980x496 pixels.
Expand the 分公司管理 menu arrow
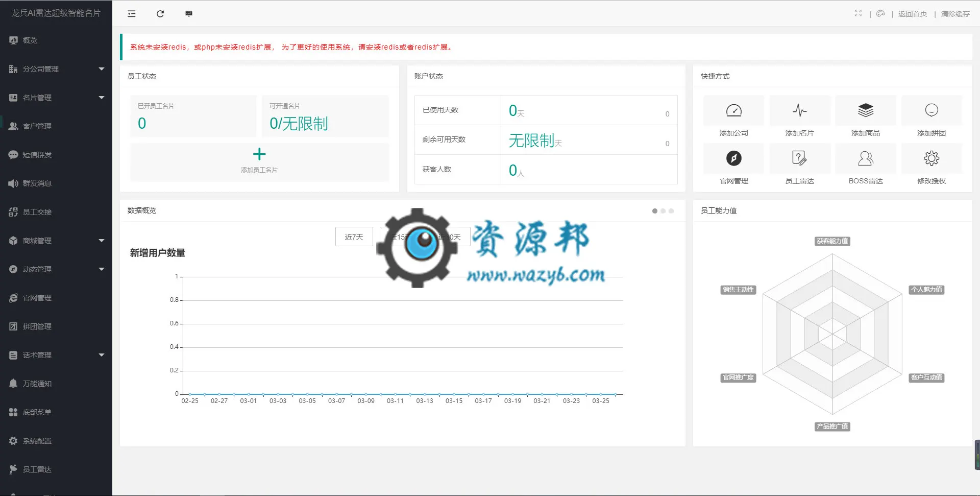coord(101,69)
